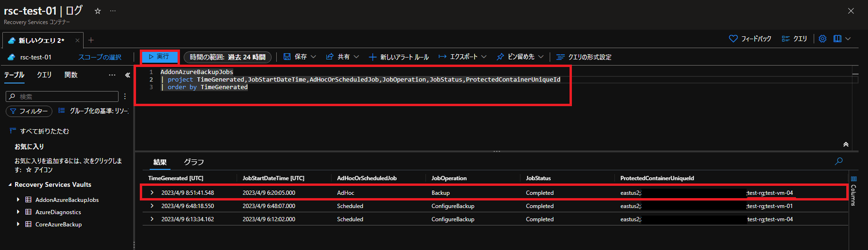The image size is (868, 250).
Task: Switch to the 関数 tab
Action: tap(71, 75)
